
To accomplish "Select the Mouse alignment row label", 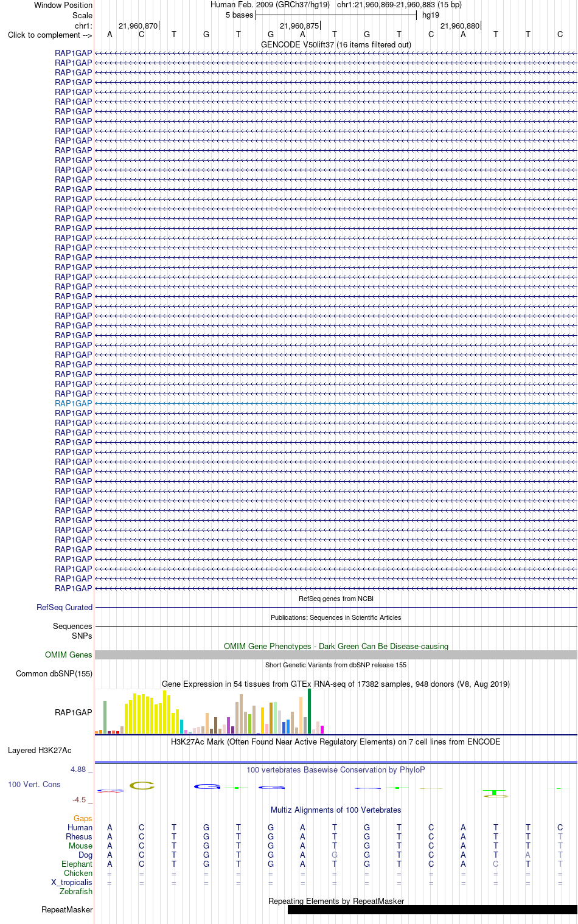I will point(80,846).
